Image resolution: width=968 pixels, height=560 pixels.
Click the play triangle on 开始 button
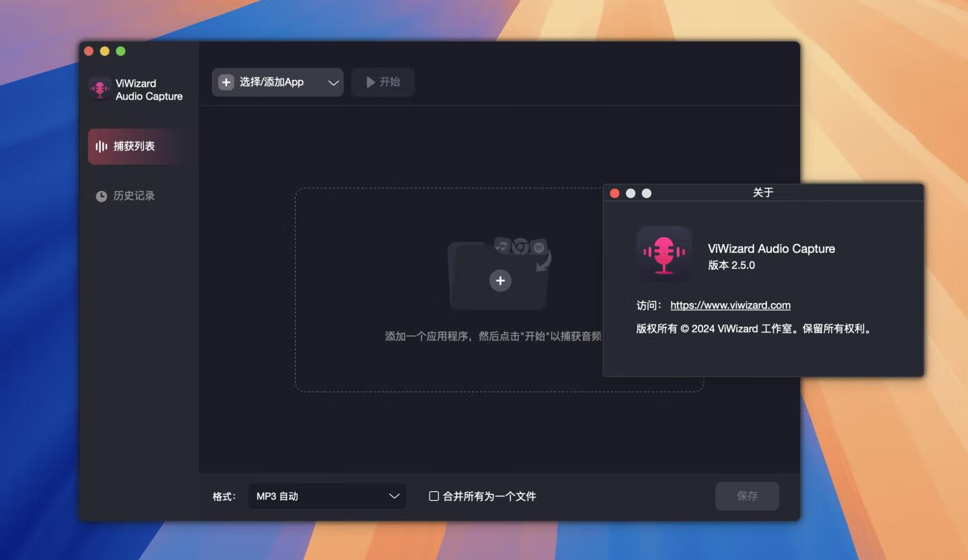point(370,82)
